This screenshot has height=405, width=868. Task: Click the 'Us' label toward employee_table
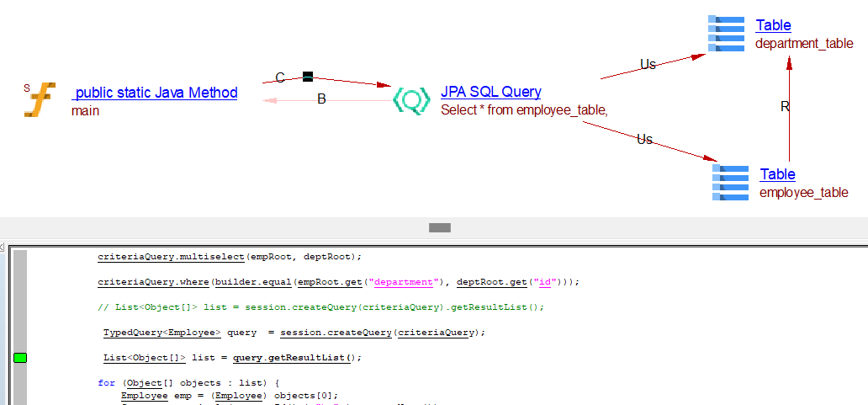tap(644, 140)
